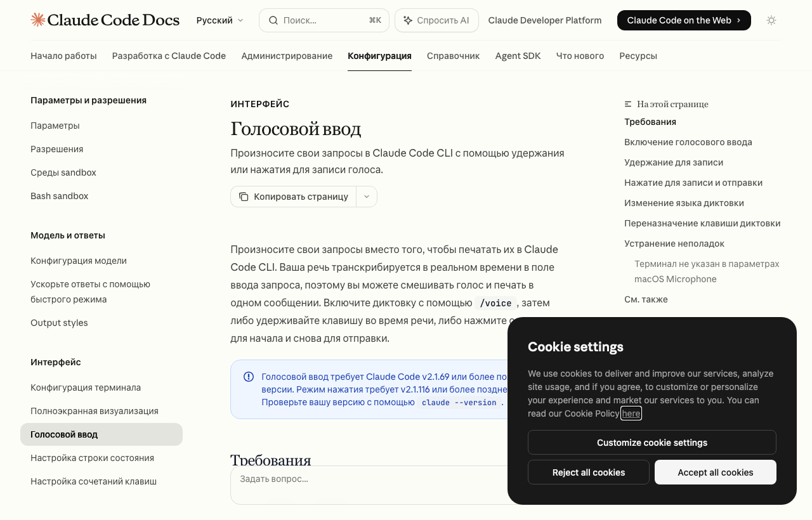
Task: Open Настройка строки состояния page
Action: (x=101, y=458)
